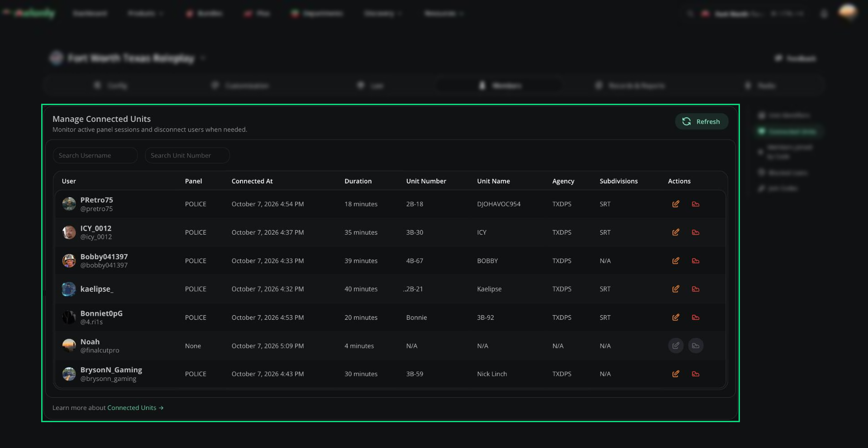The width and height of the screenshot is (868, 448).
Task: Click ICY_0012's avatar image
Action: (69, 232)
